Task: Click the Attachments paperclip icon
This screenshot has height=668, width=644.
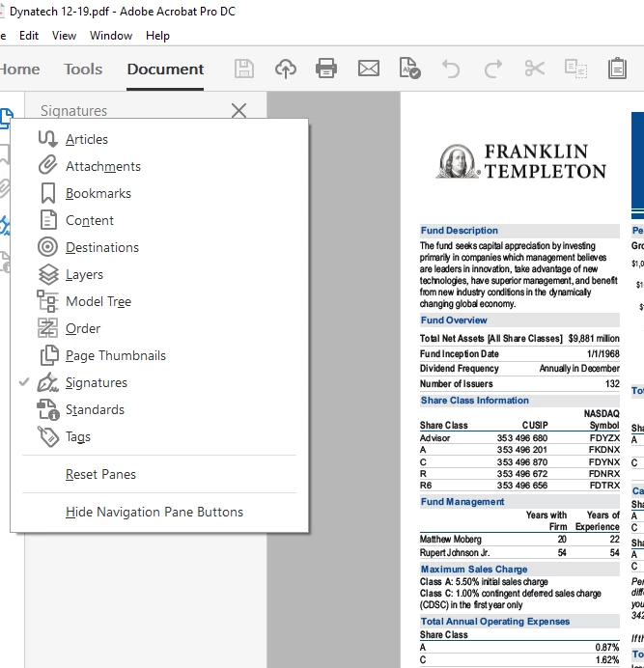Action: tap(47, 166)
